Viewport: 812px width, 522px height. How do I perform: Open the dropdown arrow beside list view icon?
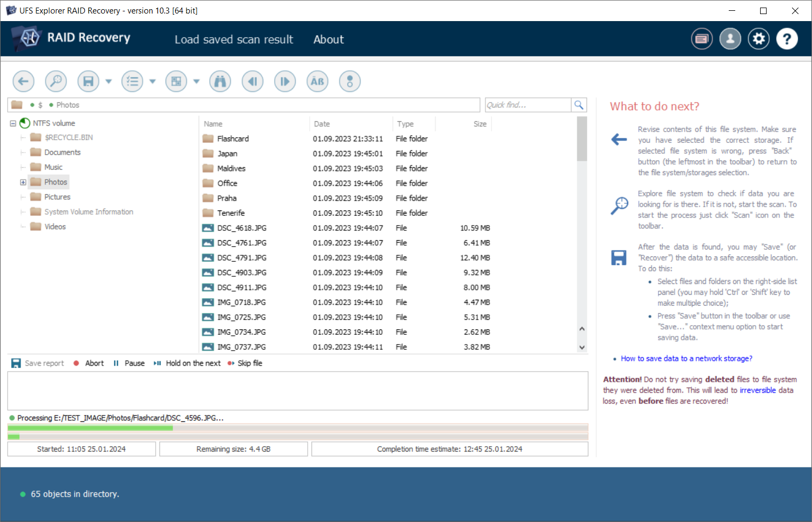[x=152, y=82]
